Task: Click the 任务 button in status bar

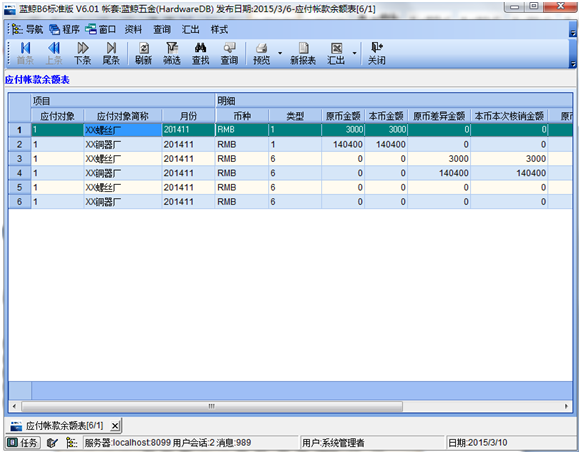Action: [x=23, y=443]
